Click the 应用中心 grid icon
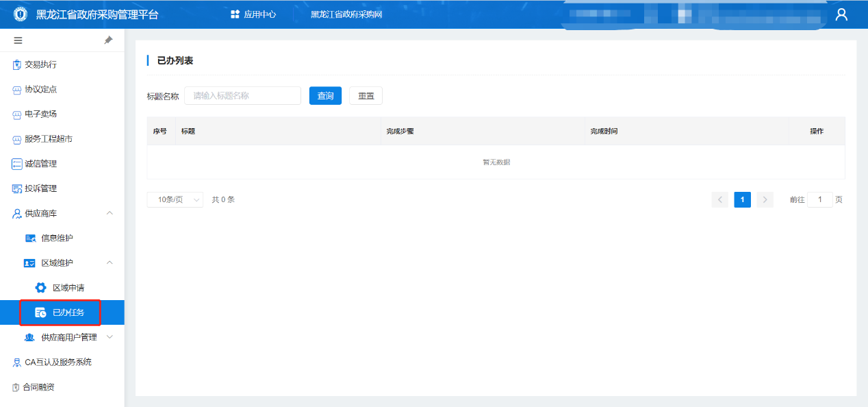 [235, 14]
